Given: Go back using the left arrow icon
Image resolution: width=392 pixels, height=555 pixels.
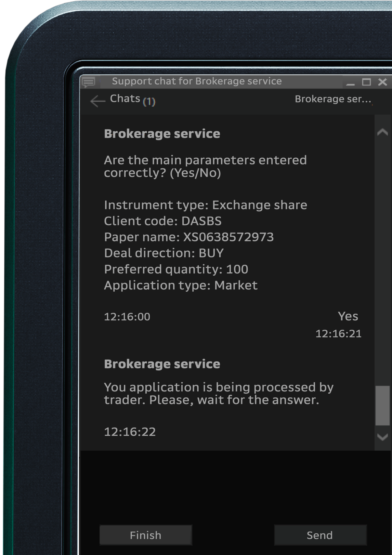Looking at the screenshot, I should coord(98,101).
